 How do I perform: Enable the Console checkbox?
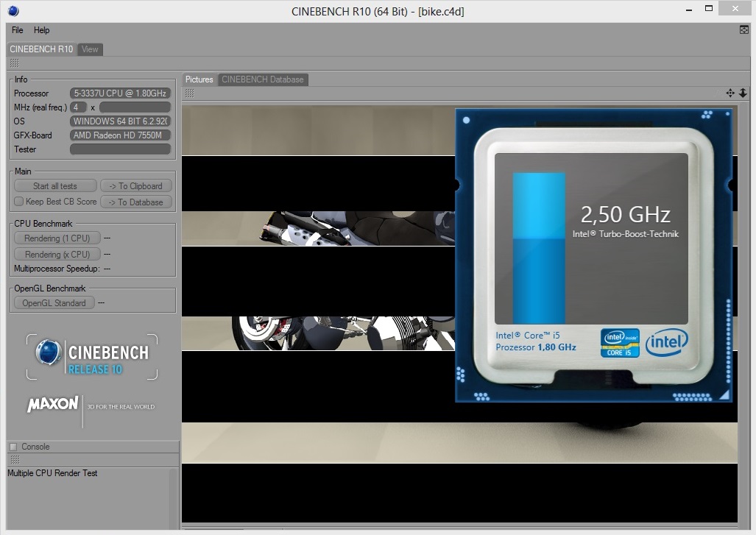[13, 447]
